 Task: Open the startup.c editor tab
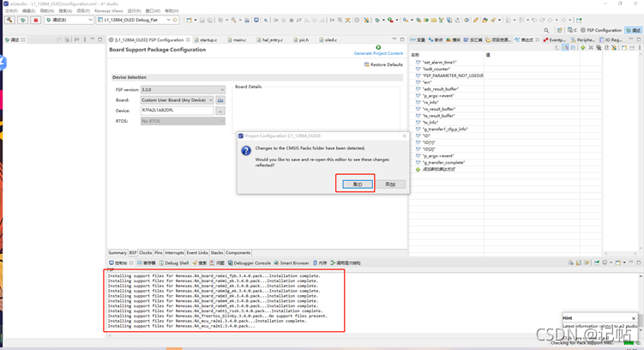[x=206, y=39]
